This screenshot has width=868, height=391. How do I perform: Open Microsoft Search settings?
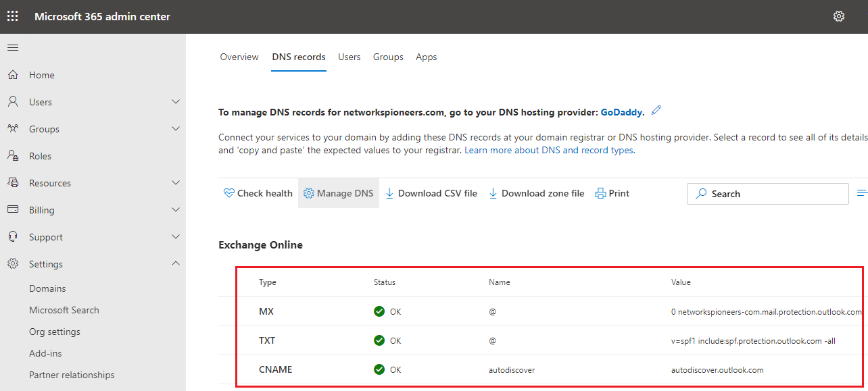pyautogui.click(x=64, y=310)
